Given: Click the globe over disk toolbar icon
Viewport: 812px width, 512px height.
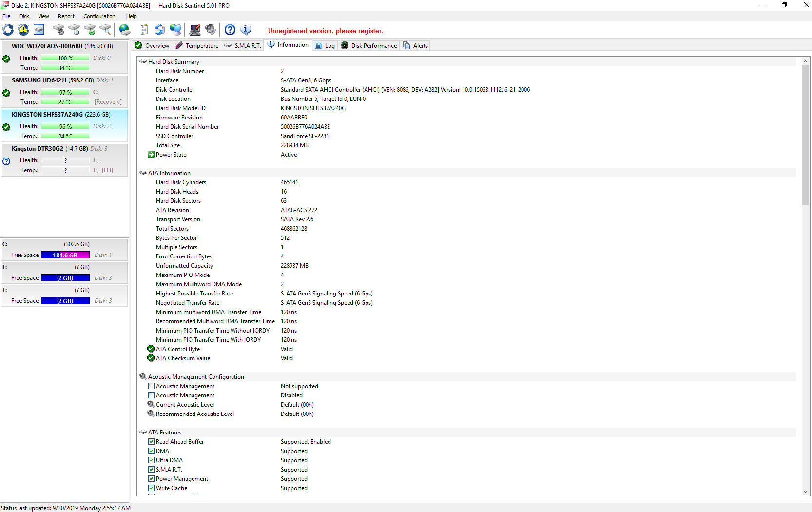Looking at the screenshot, I should point(125,30).
